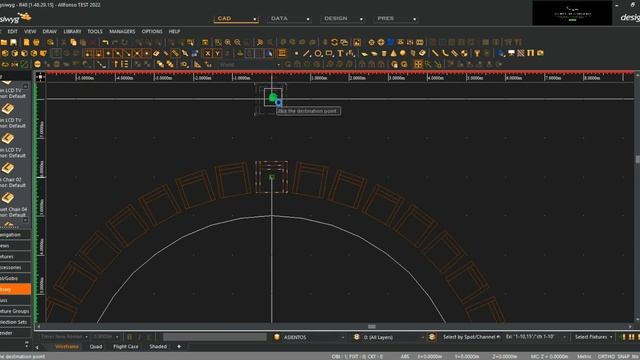Expand the CAD tab dropdown arrow
This screenshot has height=360, width=640.
pos(255,19)
